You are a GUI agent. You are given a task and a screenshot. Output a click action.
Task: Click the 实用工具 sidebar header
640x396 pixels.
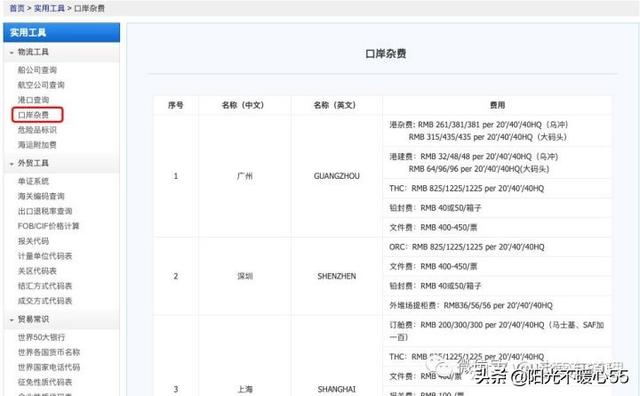click(62, 32)
